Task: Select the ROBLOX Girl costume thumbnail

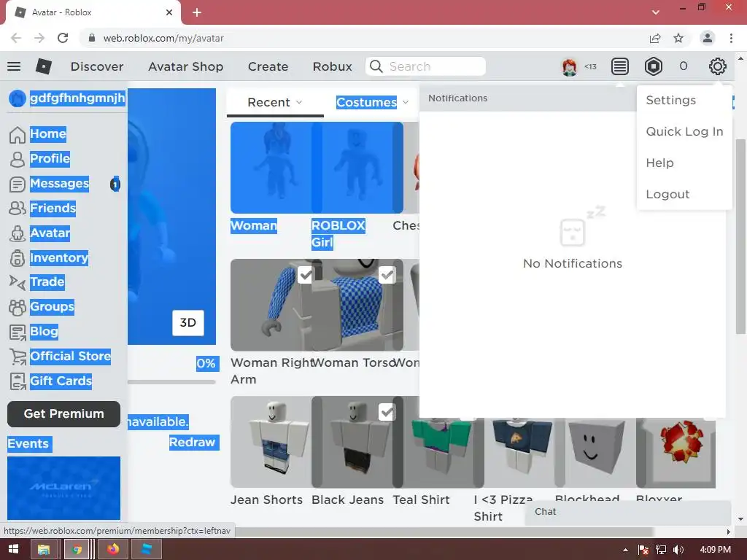Action: coord(357,168)
